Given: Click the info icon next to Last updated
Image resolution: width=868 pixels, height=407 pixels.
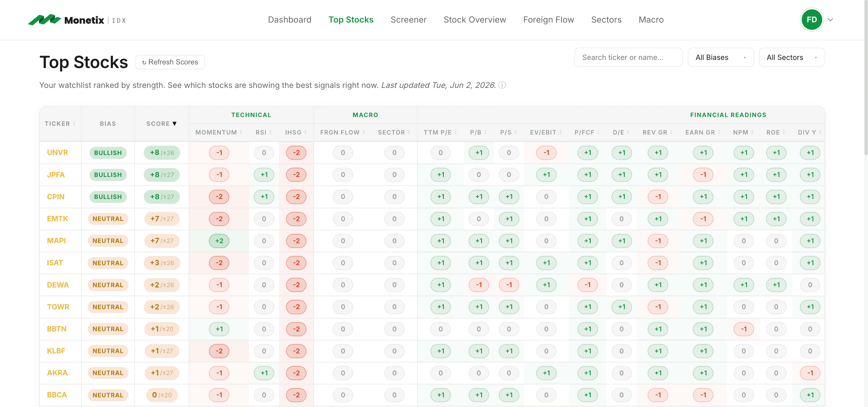Looking at the screenshot, I should 502,85.
